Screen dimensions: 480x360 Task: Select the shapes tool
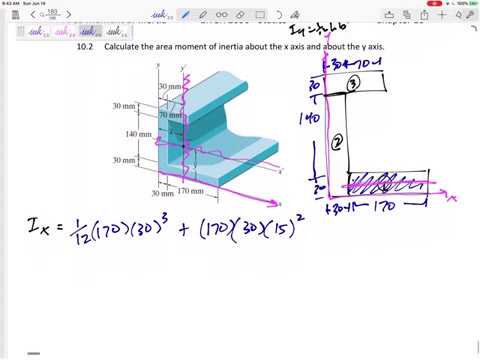tap(295, 15)
